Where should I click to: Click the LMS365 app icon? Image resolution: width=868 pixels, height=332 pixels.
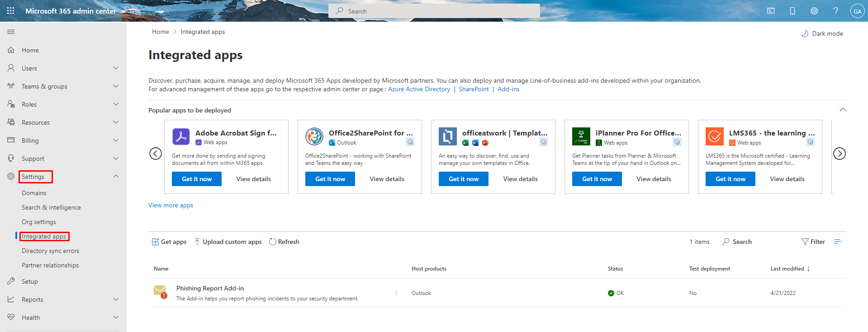click(x=715, y=136)
